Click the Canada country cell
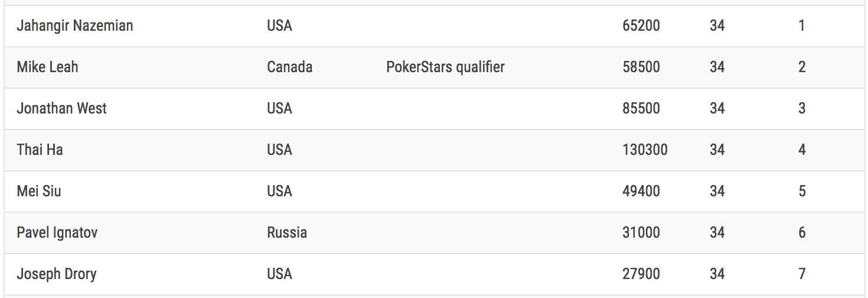This screenshot has width=868, height=298. [290, 67]
